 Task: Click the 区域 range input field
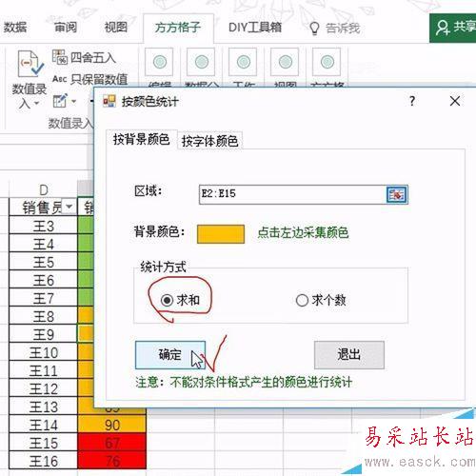pyautogui.click(x=292, y=194)
